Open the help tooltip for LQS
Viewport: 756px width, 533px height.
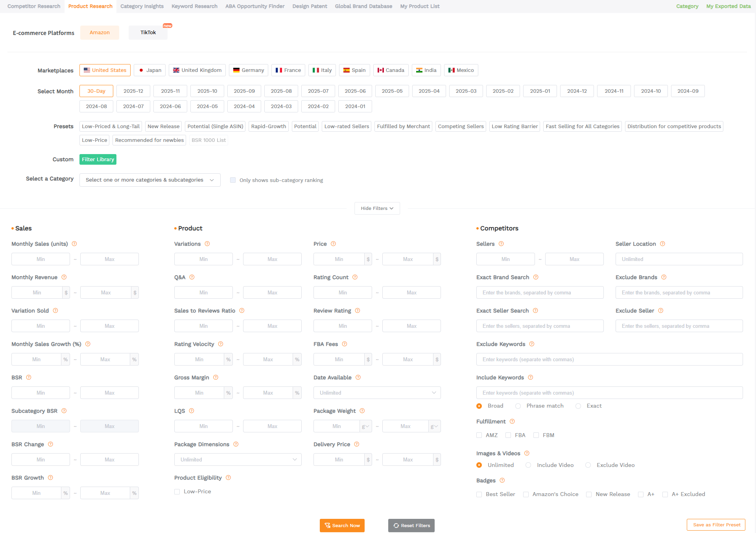coord(192,411)
